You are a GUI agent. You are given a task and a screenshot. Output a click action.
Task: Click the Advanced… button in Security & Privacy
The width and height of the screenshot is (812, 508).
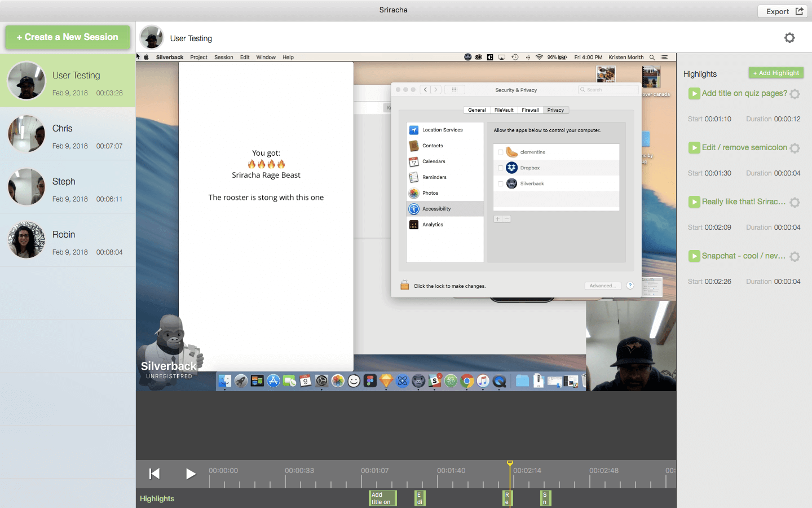pyautogui.click(x=603, y=286)
